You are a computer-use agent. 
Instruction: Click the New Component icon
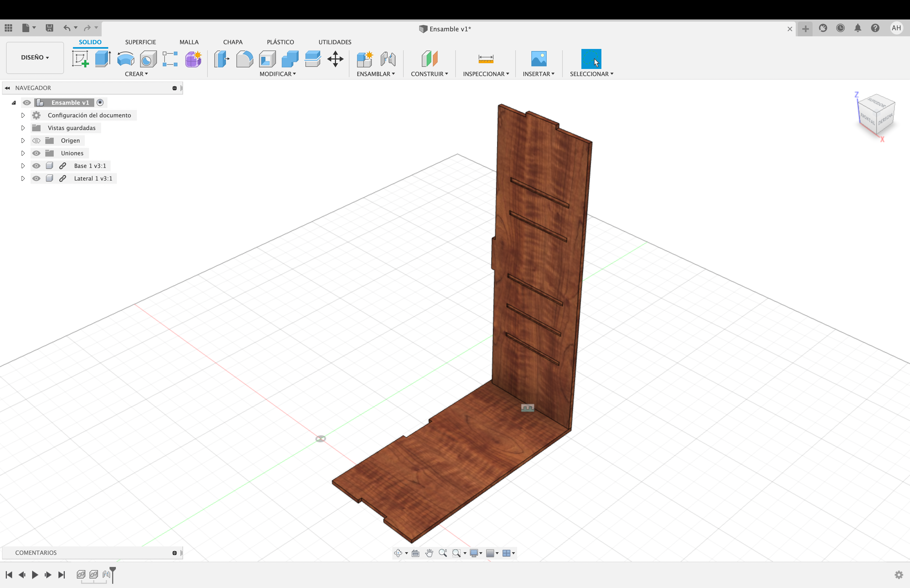click(x=365, y=59)
